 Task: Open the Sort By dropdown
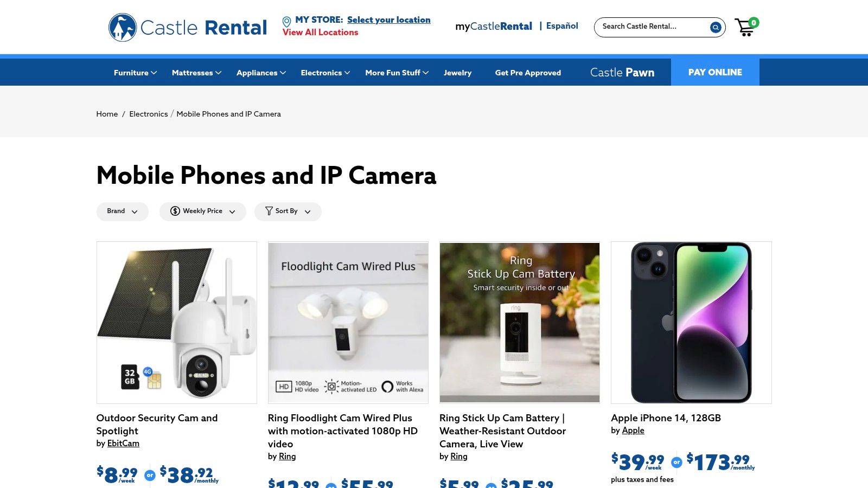click(x=288, y=211)
